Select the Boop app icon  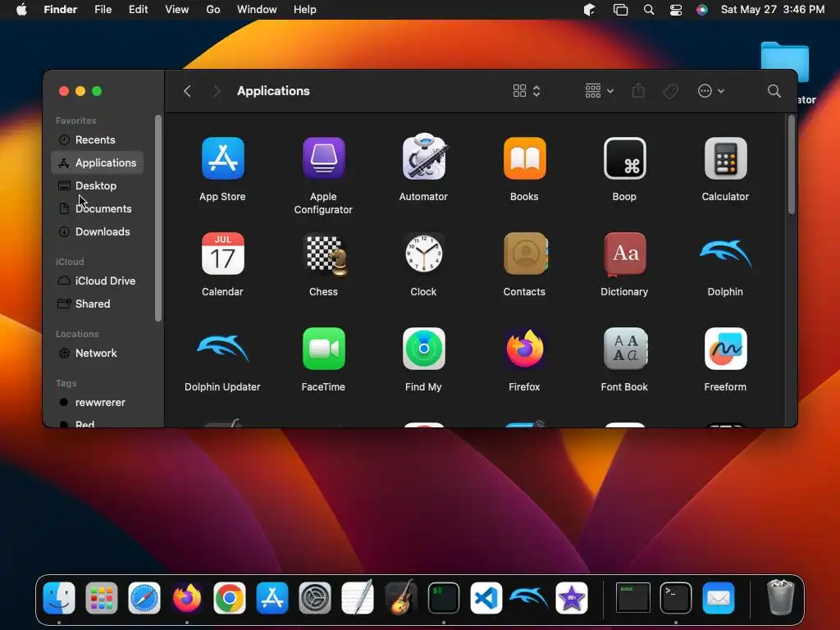pyautogui.click(x=624, y=158)
